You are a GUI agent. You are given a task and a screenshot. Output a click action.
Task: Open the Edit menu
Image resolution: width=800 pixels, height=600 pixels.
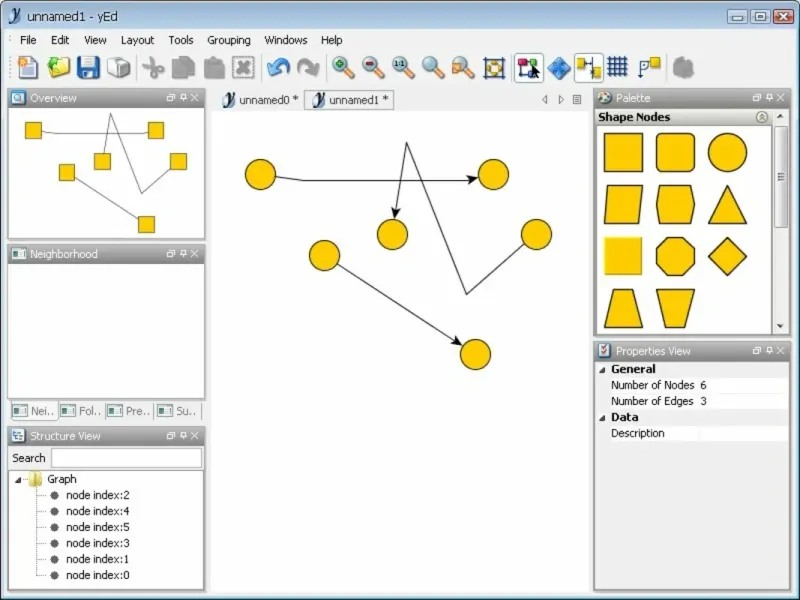60,40
